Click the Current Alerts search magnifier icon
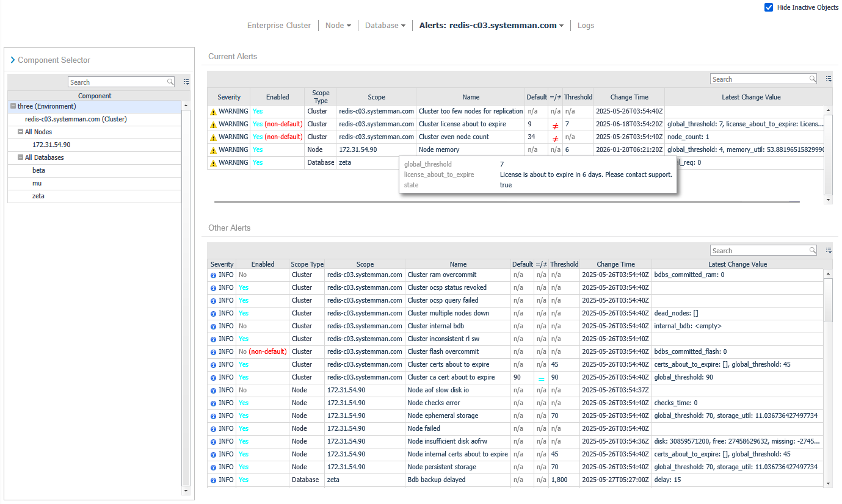 (x=813, y=79)
